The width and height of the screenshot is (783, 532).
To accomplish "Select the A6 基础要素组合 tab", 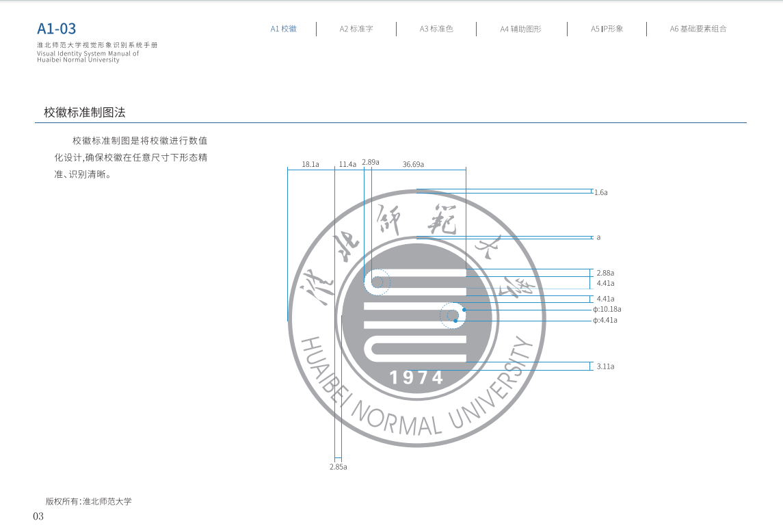I will [698, 29].
